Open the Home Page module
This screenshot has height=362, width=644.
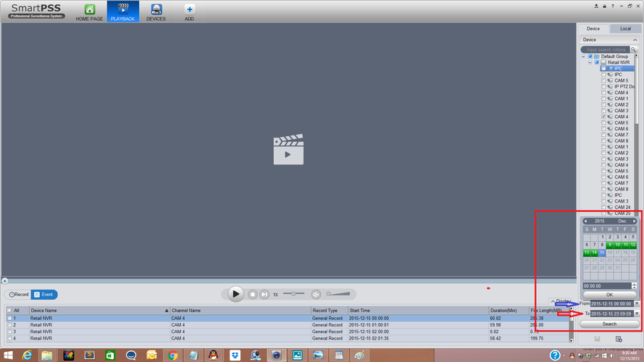(x=90, y=12)
